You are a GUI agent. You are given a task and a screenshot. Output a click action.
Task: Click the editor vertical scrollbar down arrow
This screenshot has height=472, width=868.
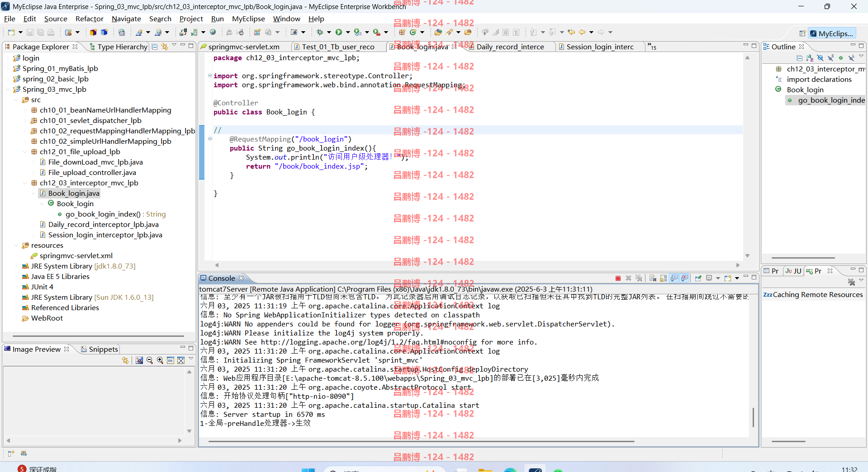tap(747, 256)
